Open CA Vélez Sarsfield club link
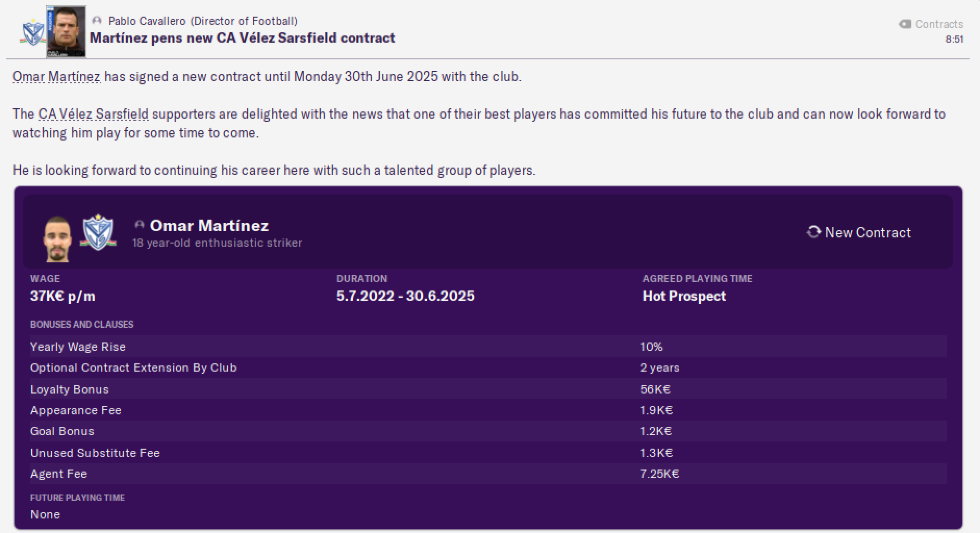This screenshot has height=533, width=980. point(93,114)
